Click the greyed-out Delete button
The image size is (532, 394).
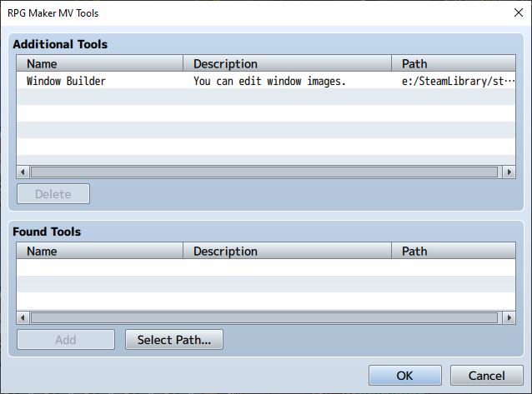(53, 194)
